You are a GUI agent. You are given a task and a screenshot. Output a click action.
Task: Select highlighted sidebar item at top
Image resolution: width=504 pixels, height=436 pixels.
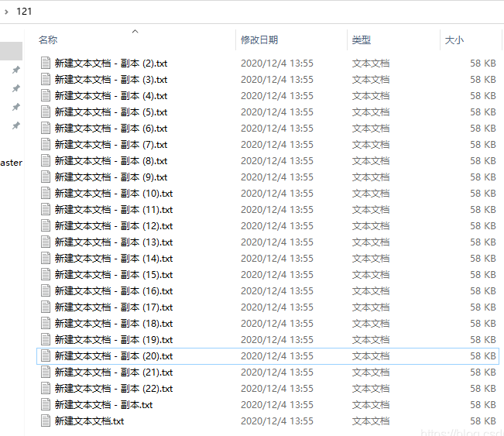coord(12,51)
